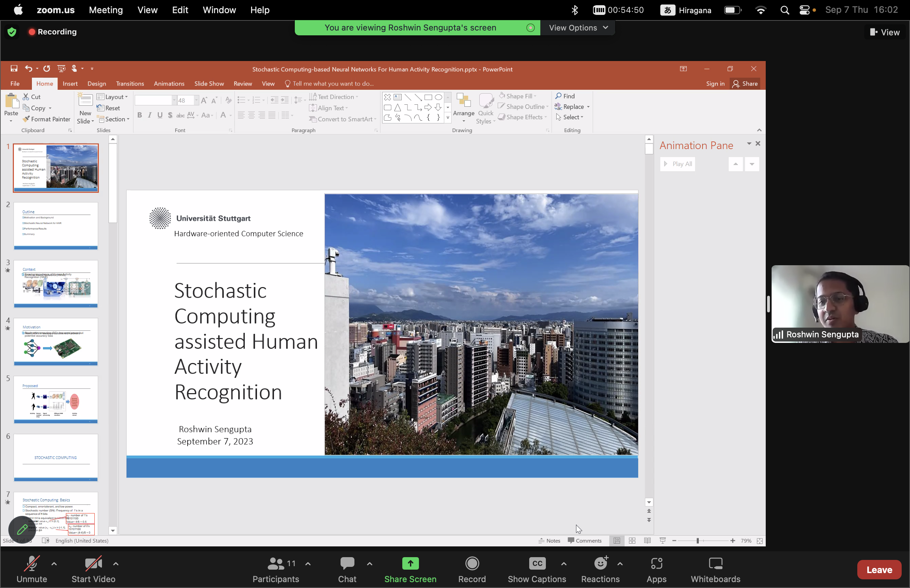This screenshot has width=910, height=588.
Task: Click the New Slide icon
Action: click(x=85, y=100)
